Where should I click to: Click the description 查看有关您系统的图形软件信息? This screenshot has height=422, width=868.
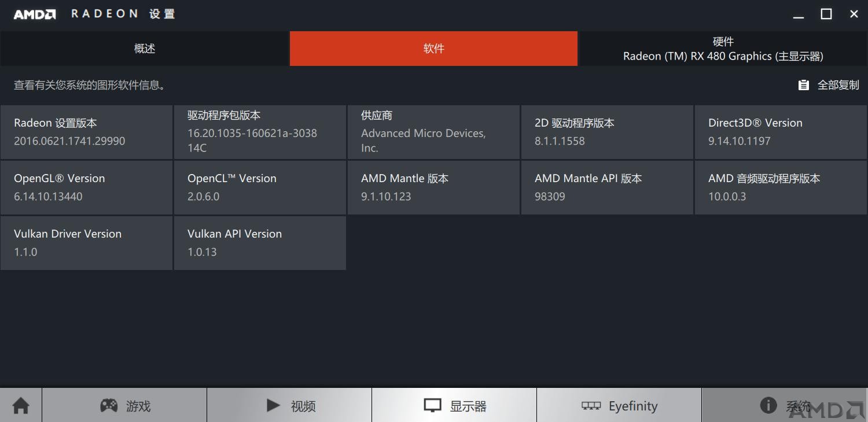[90, 86]
